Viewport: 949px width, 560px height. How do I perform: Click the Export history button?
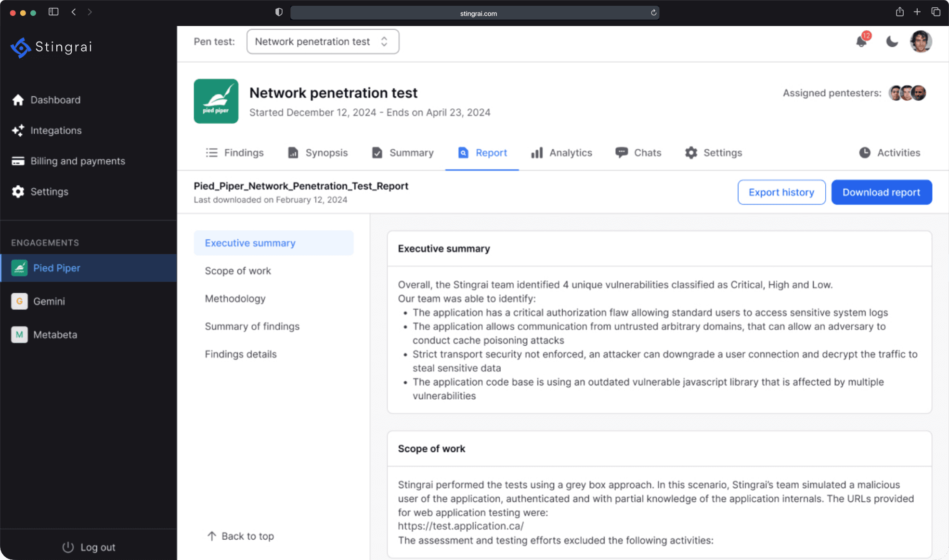pyautogui.click(x=781, y=192)
